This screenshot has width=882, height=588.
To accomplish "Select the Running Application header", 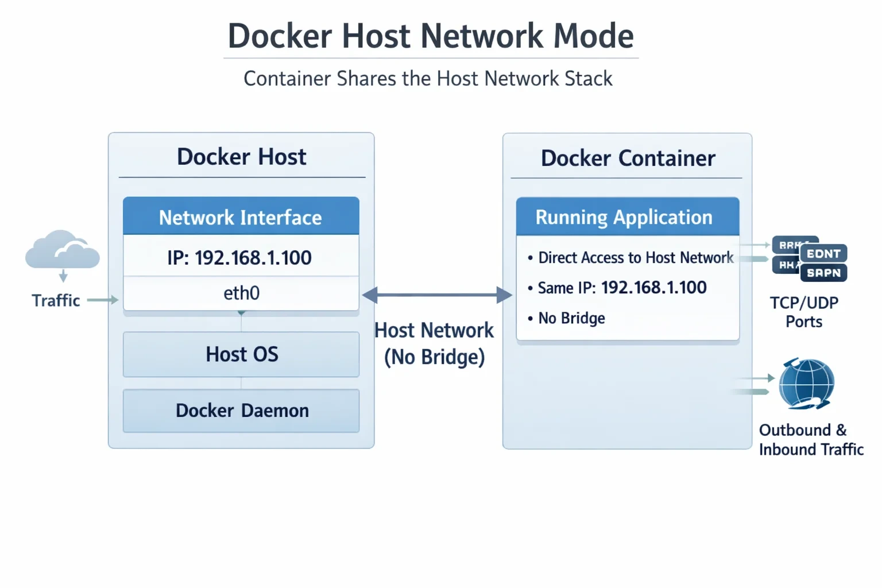I will 628,216.
